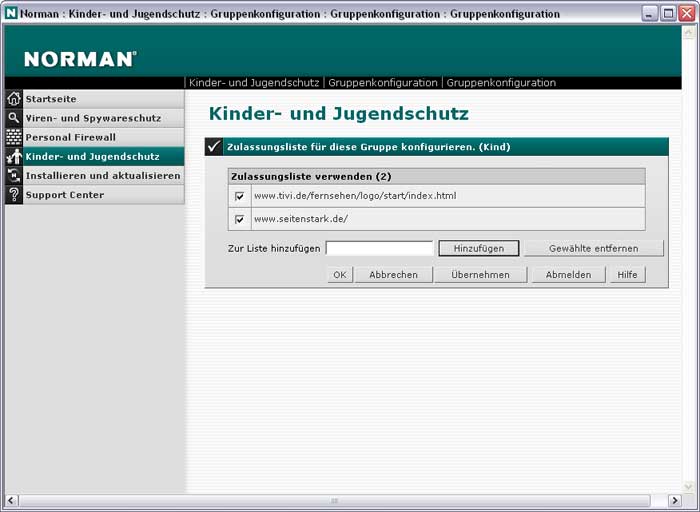Click the NORMAN logo in the banner
The image size is (700, 512).
coord(80,59)
